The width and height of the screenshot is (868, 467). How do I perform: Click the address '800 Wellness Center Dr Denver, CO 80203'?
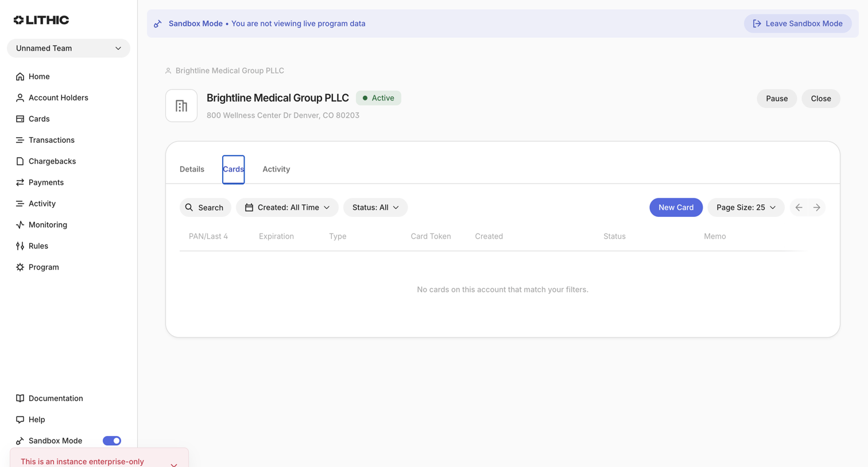point(283,115)
